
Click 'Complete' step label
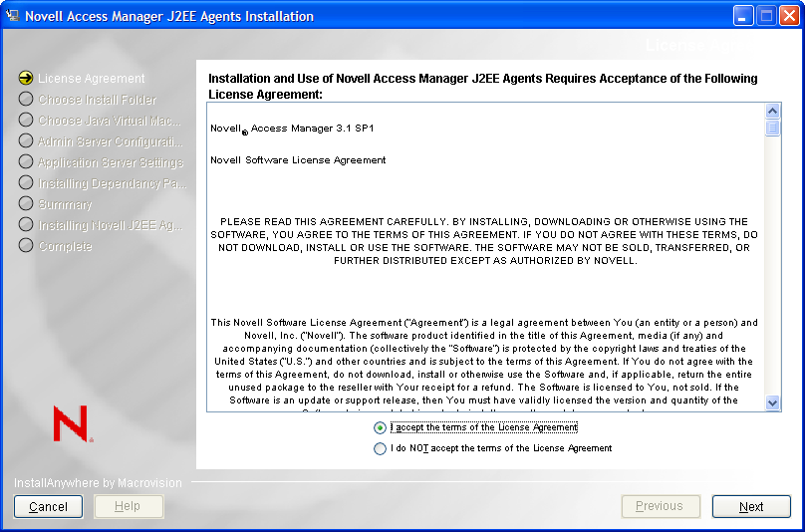point(65,246)
